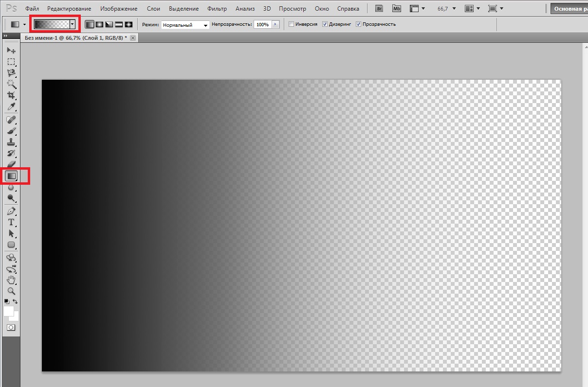Image resolution: width=588 pixels, height=387 pixels.
Task: Open the Изображение menu
Action: click(x=119, y=9)
